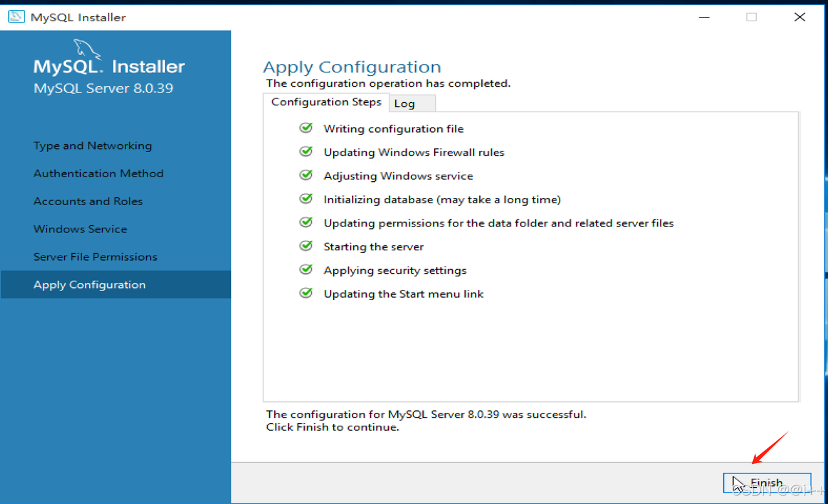The height and width of the screenshot is (504, 828).
Task: Click green check beside Applying security settings
Action: pos(306,270)
